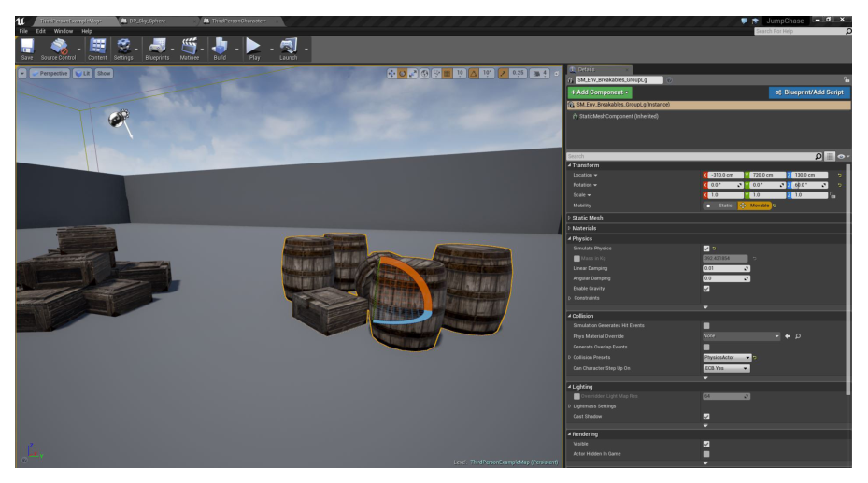Viewport: 868px width, 483px height.
Task: Click the Matinee clapperboard icon
Action: point(190,49)
